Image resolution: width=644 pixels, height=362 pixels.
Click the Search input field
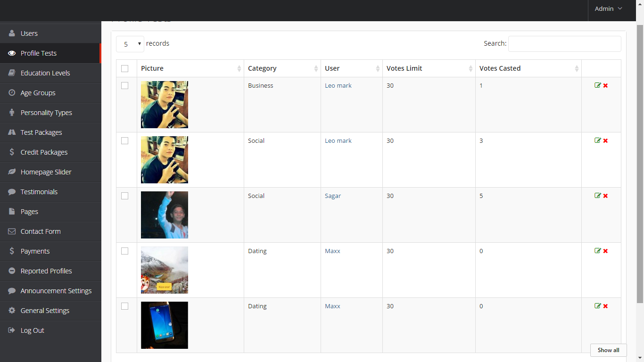point(564,44)
